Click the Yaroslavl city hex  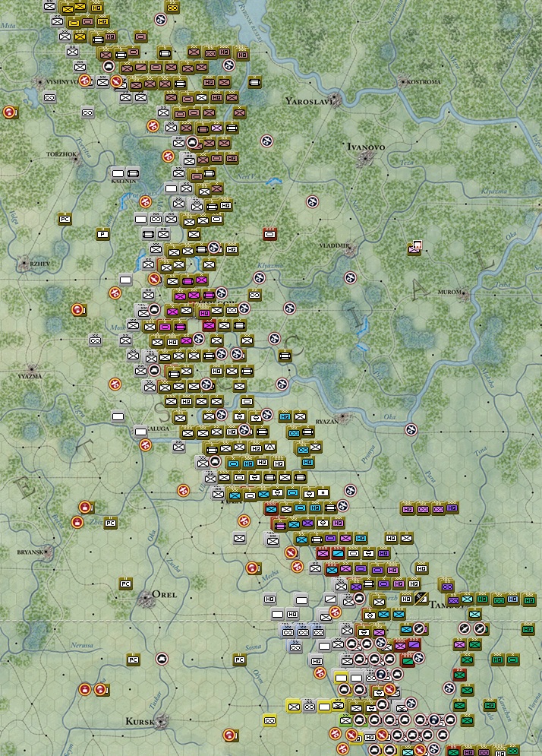tap(336, 100)
